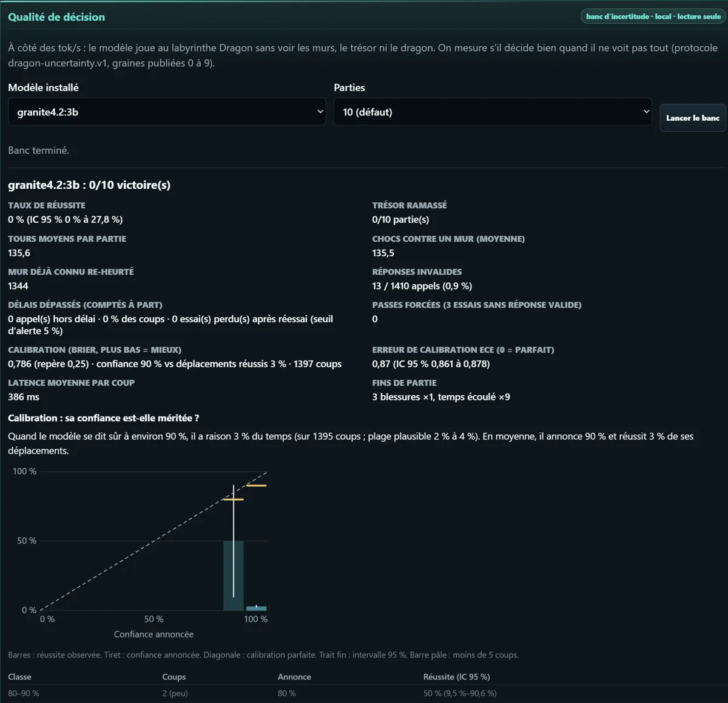Select the granite4.2:3b : 0/10 victoire(s) heading
This screenshot has width=728, height=703.
point(89,185)
